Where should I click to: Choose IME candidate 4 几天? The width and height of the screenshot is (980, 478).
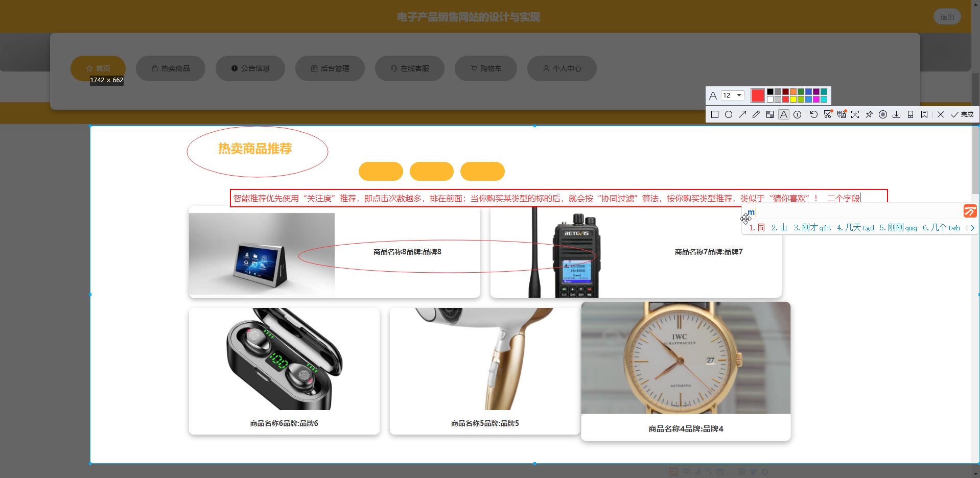(x=855, y=228)
